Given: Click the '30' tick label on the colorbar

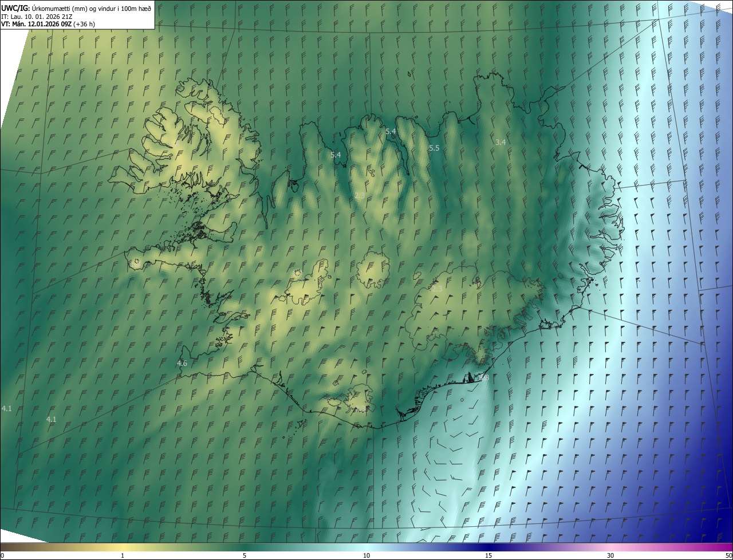Looking at the screenshot, I should click(x=610, y=555).
